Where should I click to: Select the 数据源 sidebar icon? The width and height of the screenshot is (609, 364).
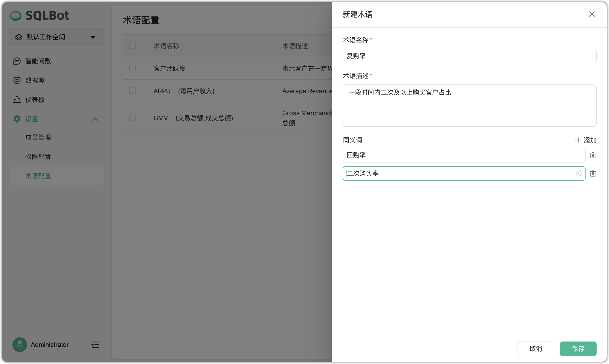(x=17, y=80)
